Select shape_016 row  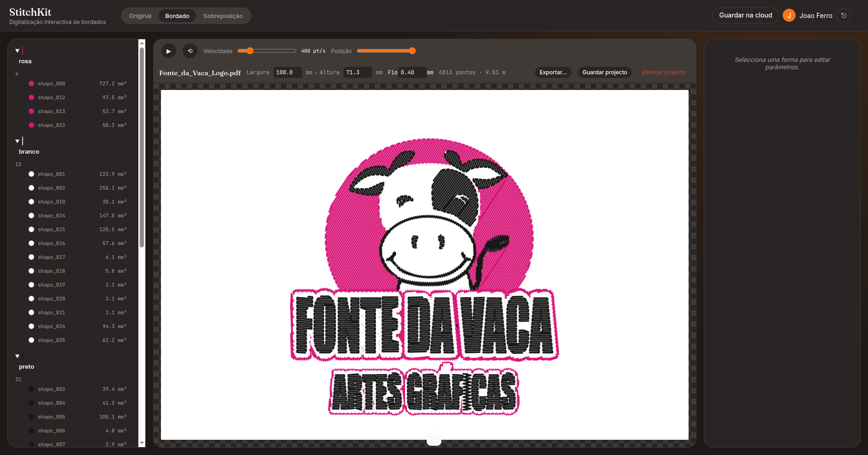pos(77,243)
